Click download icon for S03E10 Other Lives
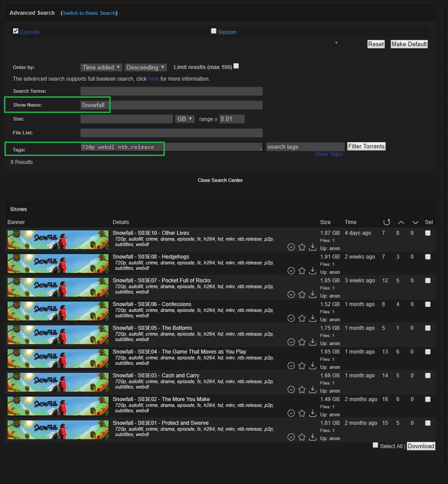Screen dimensions: 448x484 click(313, 247)
